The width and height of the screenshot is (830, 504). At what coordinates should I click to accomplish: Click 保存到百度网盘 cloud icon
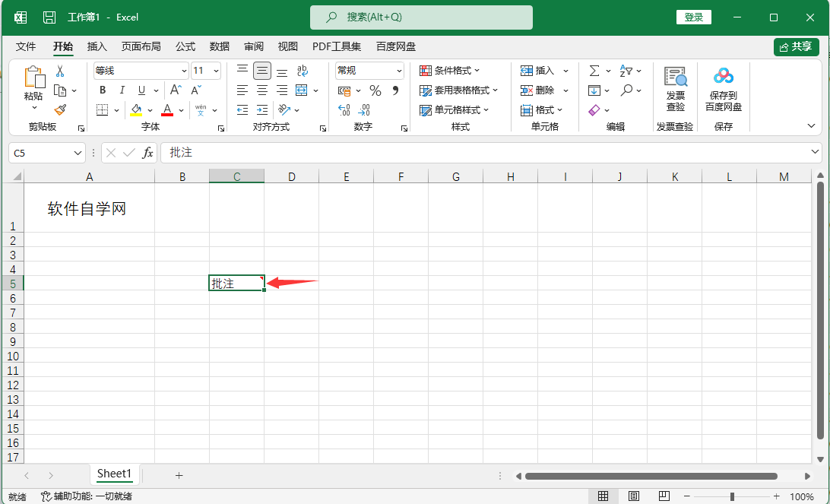723,89
